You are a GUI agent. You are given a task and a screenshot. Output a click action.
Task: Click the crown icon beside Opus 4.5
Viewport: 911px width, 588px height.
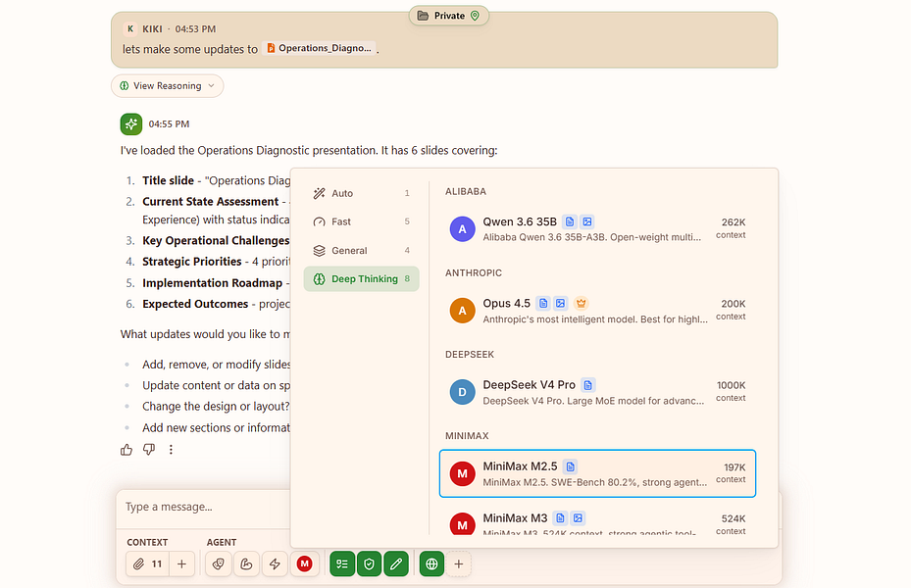coord(581,303)
